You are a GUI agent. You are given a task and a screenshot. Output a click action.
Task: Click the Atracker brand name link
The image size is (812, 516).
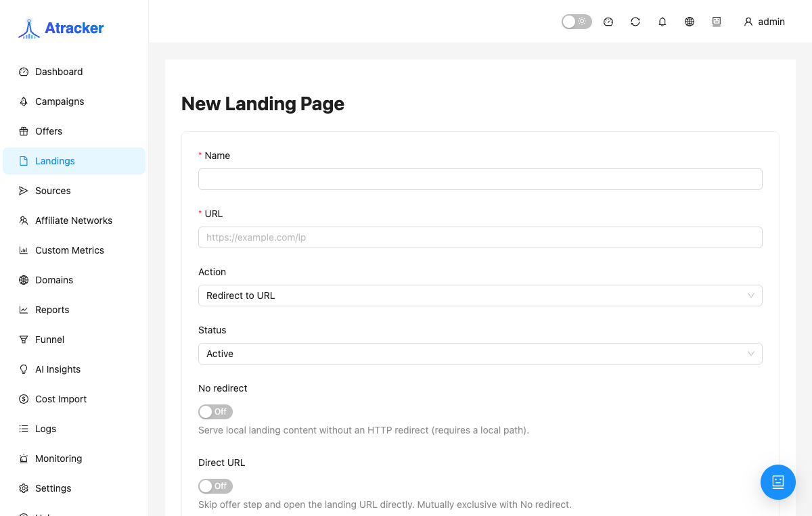pos(74,28)
